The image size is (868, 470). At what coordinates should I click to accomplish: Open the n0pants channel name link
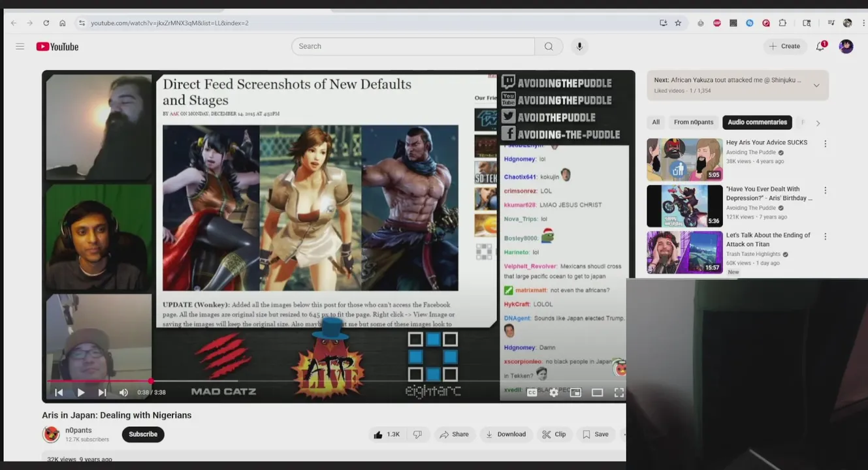point(78,430)
